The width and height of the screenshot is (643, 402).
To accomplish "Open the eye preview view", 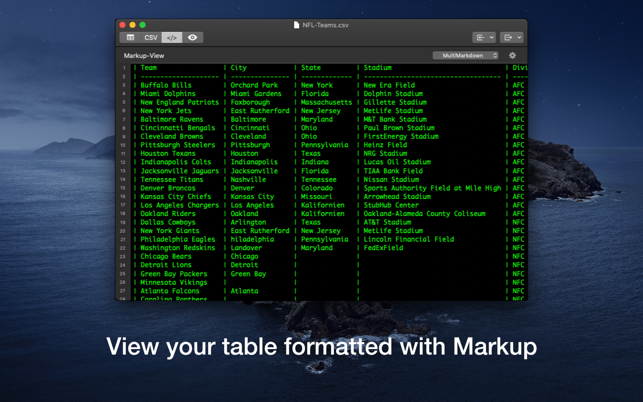I will 192,37.
